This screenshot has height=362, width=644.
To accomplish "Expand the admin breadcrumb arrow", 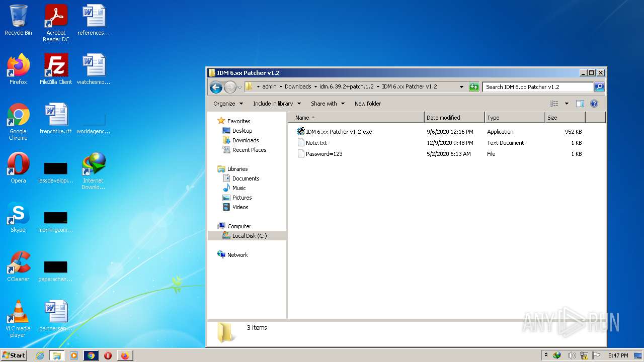I will click(281, 87).
